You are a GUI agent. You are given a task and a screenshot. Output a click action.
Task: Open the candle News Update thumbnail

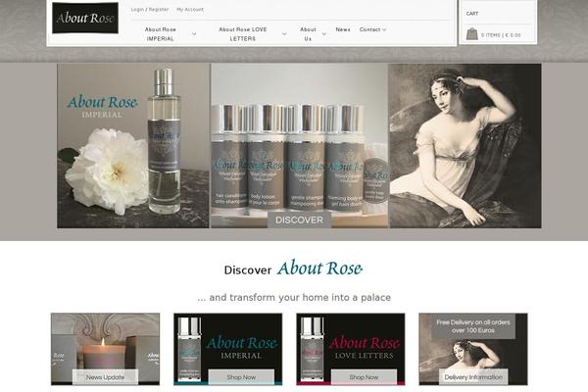click(106, 349)
